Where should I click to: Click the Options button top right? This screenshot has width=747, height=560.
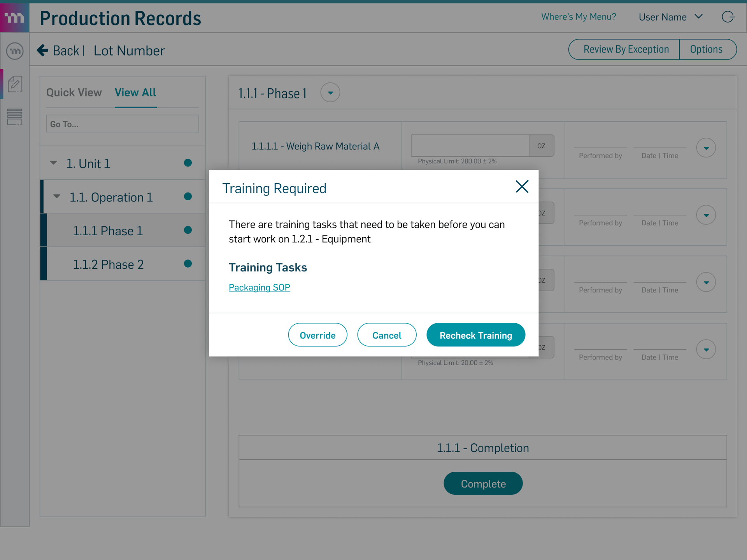(707, 49)
